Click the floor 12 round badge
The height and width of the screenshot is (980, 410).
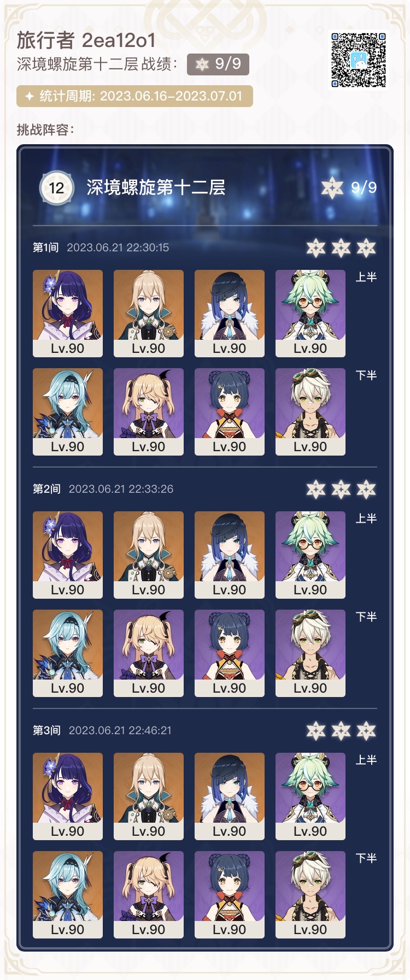point(56,188)
